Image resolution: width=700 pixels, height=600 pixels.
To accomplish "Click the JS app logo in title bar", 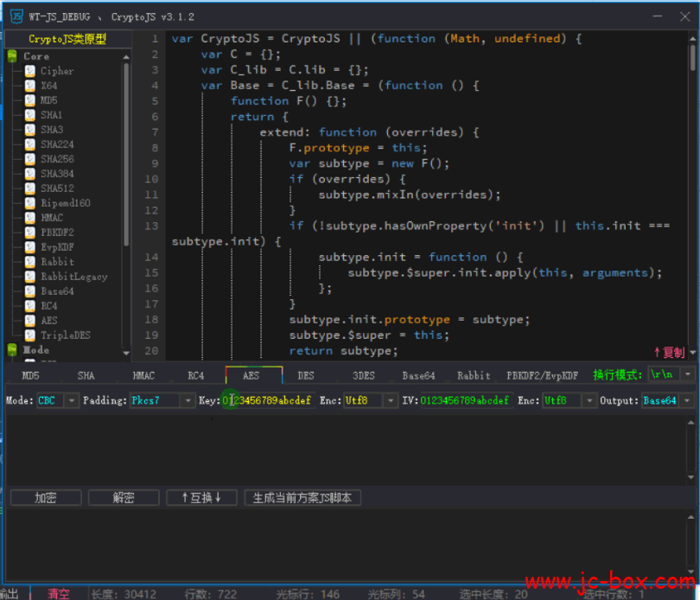I will [x=16, y=16].
